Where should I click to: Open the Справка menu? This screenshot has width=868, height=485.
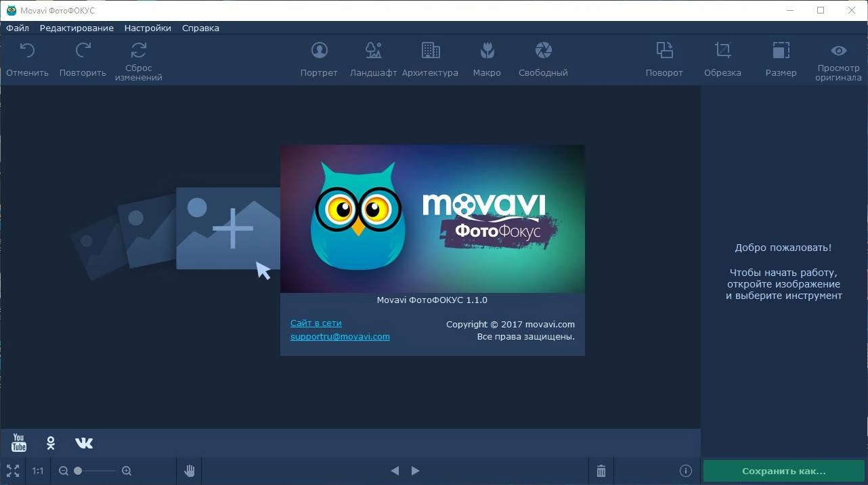click(200, 28)
